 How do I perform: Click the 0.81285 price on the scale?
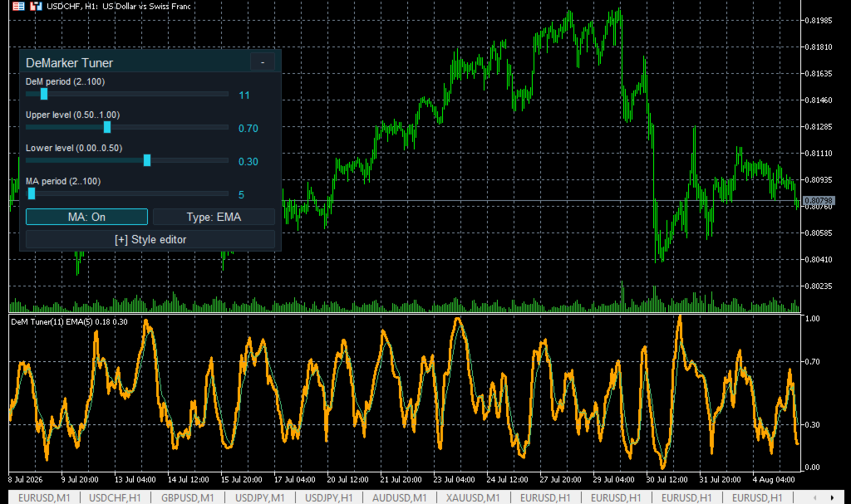point(818,127)
